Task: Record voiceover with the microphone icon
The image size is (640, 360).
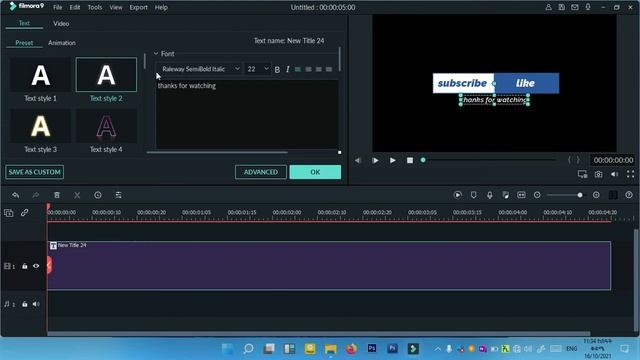Action: (489, 195)
